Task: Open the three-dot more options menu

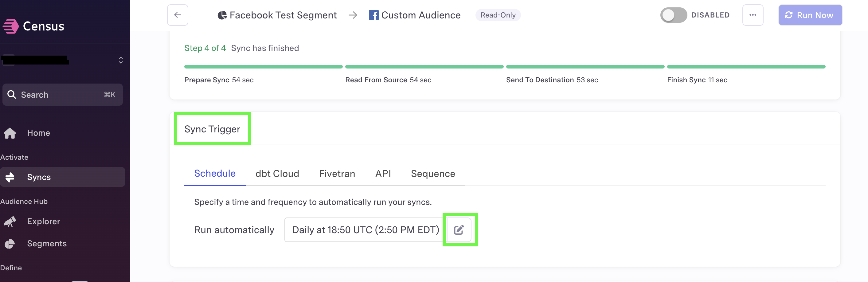Action: pyautogui.click(x=753, y=15)
